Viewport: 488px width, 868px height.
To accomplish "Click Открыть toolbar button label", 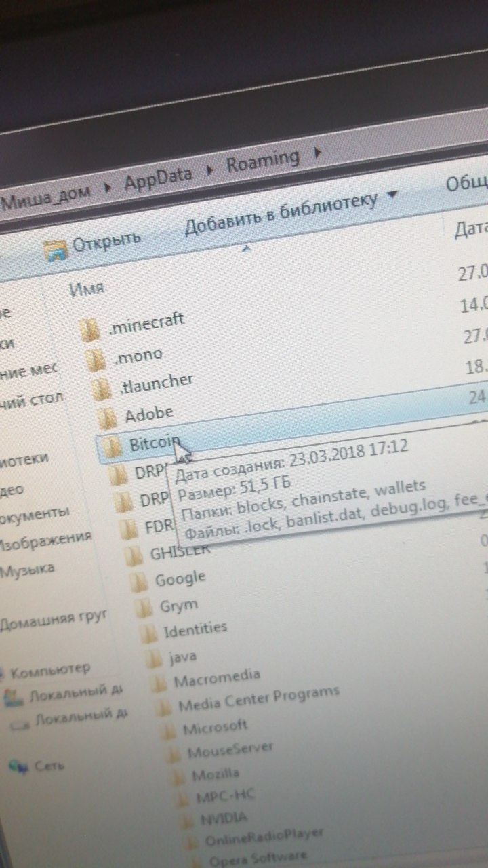I will pyautogui.click(x=106, y=241).
